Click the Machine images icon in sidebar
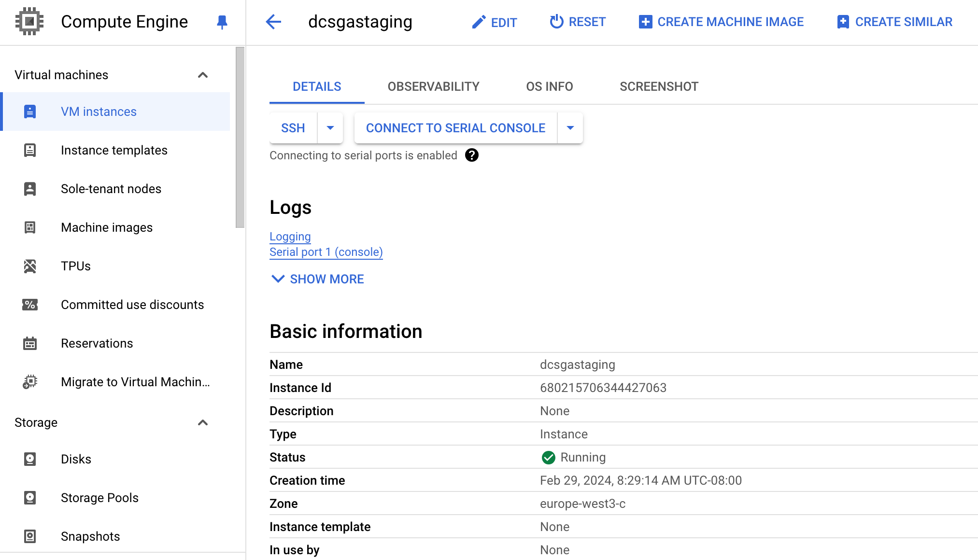 (29, 227)
